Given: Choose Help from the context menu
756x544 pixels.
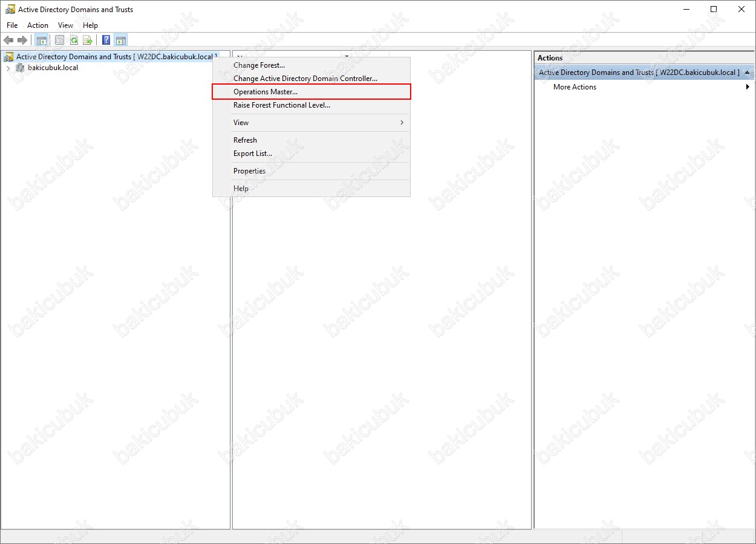Looking at the screenshot, I should (311, 189).
